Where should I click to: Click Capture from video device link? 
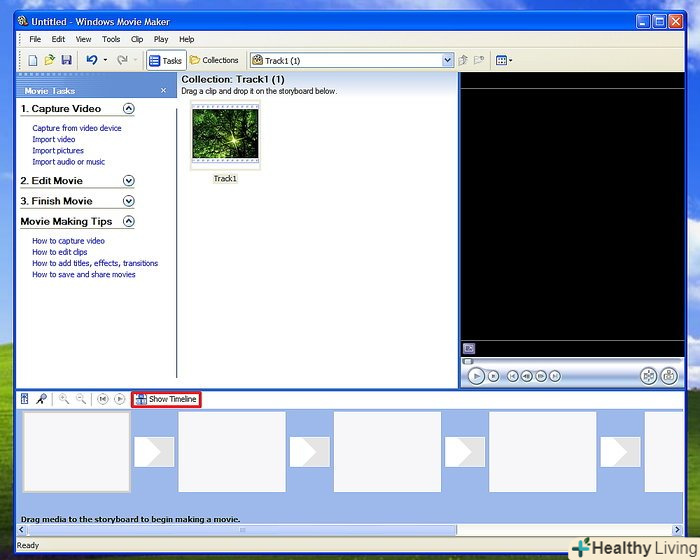point(77,128)
